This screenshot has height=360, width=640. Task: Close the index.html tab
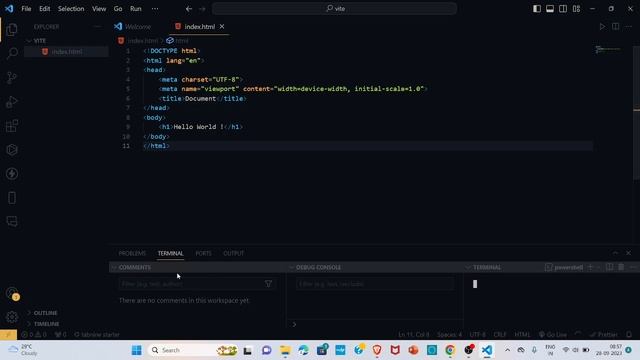[222, 27]
